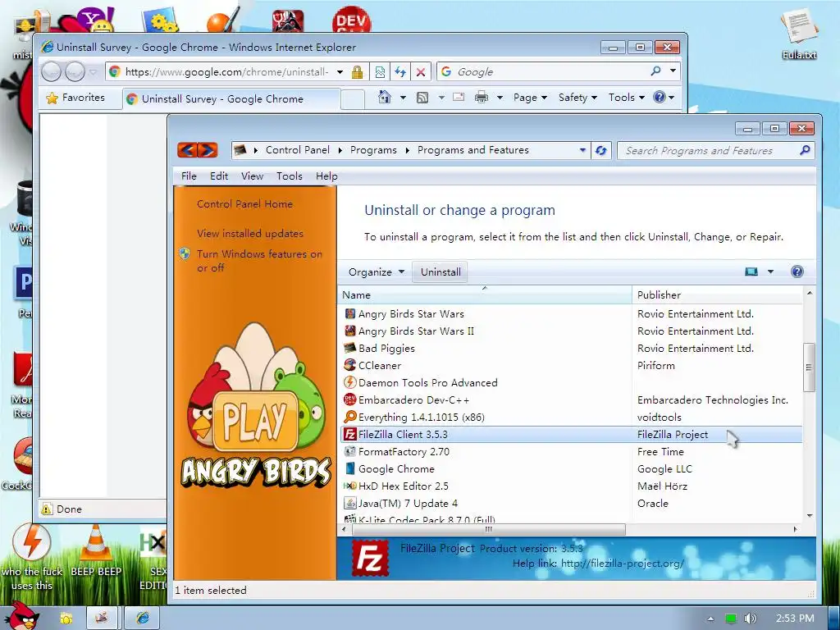This screenshot has width=840, height=630.
Task: Click the Favorites button in Internet Explorer
Action: pos(76,98)
